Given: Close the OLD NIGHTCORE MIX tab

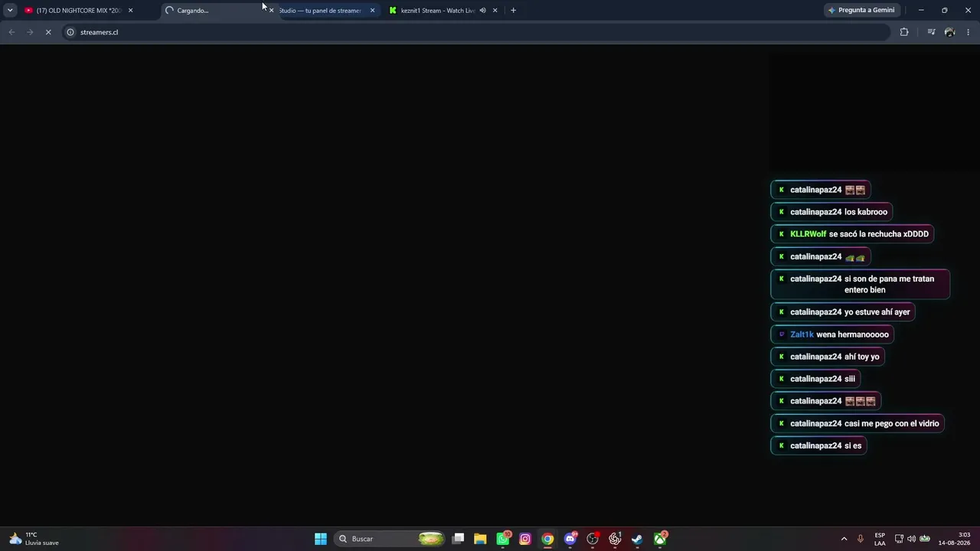Looking at the screenshot, I should pos(130,10).
